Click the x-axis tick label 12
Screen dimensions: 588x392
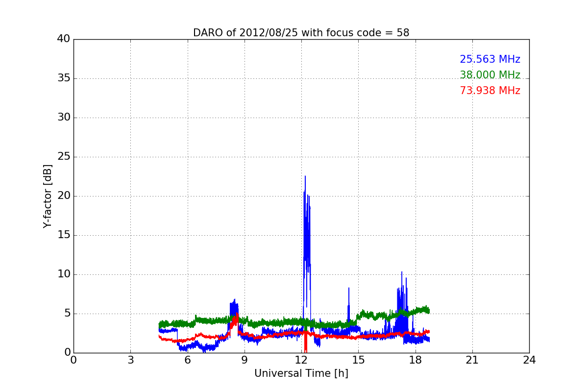coord(301,360)
